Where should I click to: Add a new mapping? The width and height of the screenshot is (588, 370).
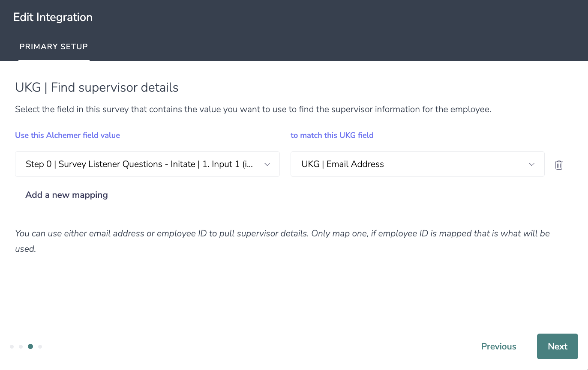(66, 195)
